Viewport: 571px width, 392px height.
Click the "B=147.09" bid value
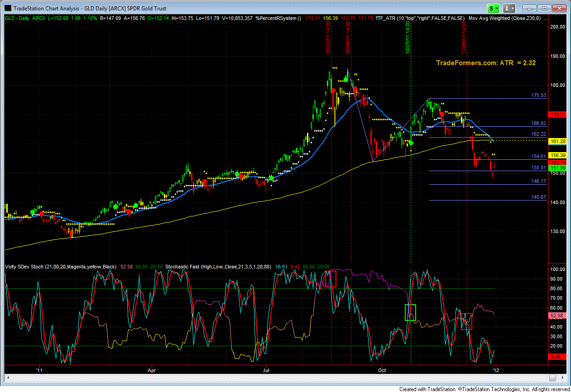pyautogui.click(x=110, y=18)
